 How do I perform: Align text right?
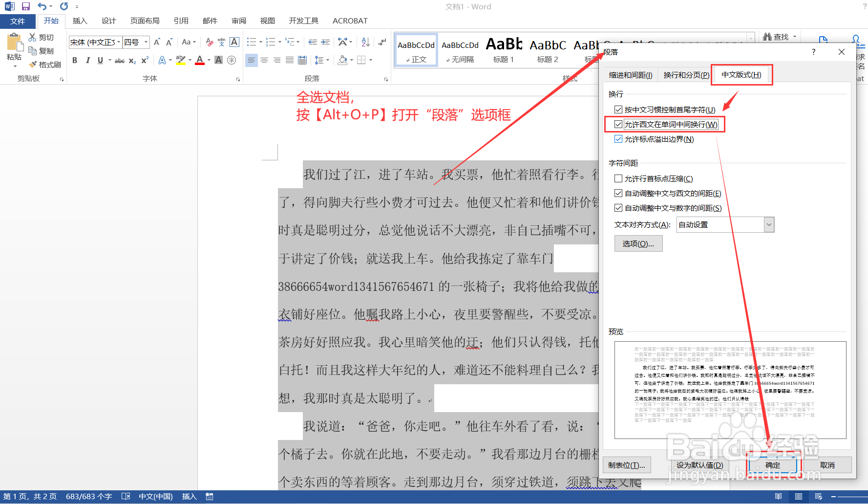pos(277,60)
